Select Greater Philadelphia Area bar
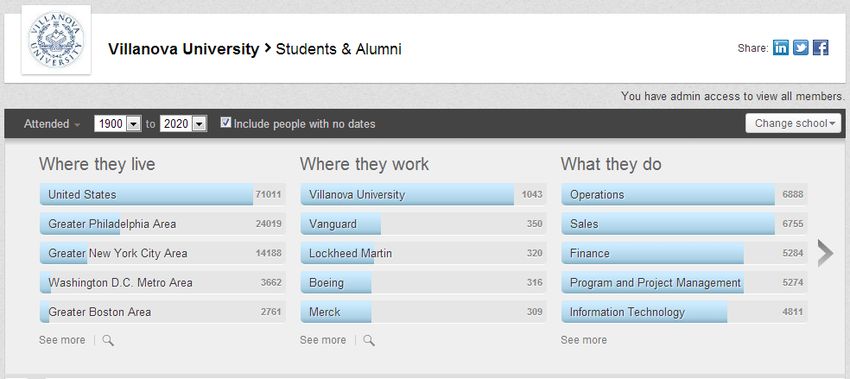The width and height of the screenshot is (850, 379). 162,223
